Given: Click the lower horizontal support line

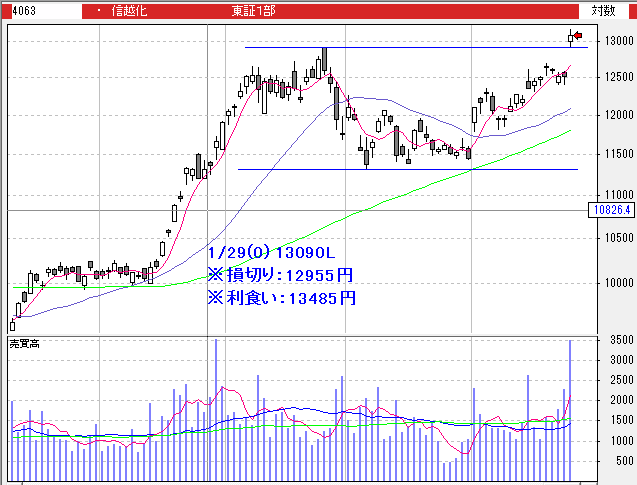Looking at the screenshot, I should point(400,169).
